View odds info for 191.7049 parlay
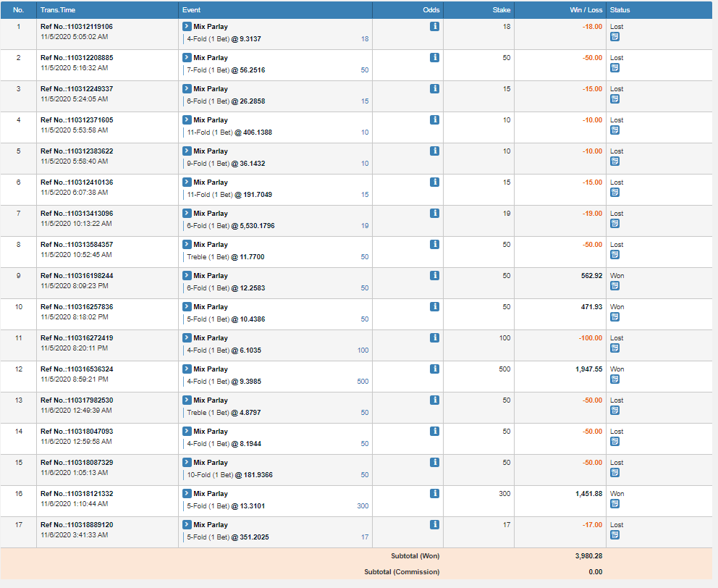The height and width of the screenshot is (588, 718). coord(434,182)
